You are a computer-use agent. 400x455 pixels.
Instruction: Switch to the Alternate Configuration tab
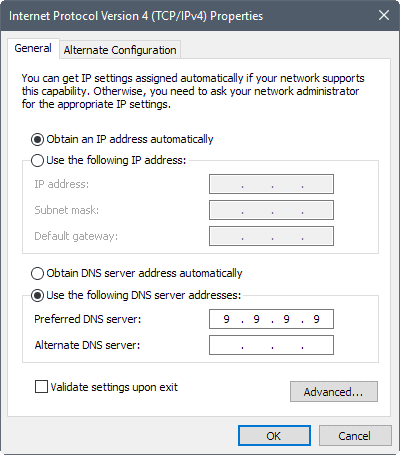pyautogui.click(x=120, y=50)
